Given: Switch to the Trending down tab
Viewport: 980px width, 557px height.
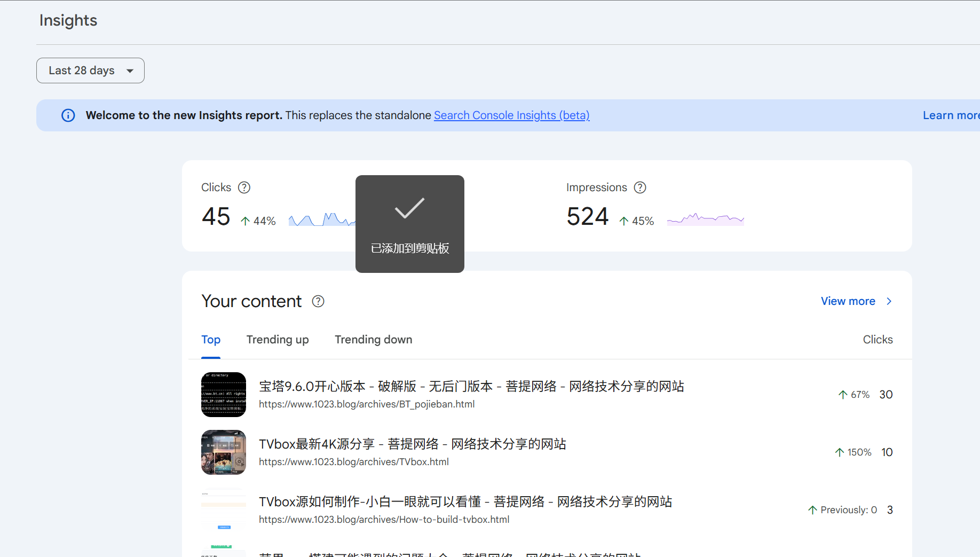Looking at the screenshot, I should coord(373,340).
